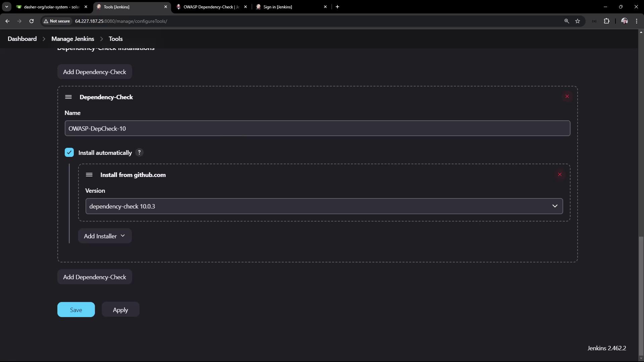Bookmark this page with star icon

(x=578, y=21)
